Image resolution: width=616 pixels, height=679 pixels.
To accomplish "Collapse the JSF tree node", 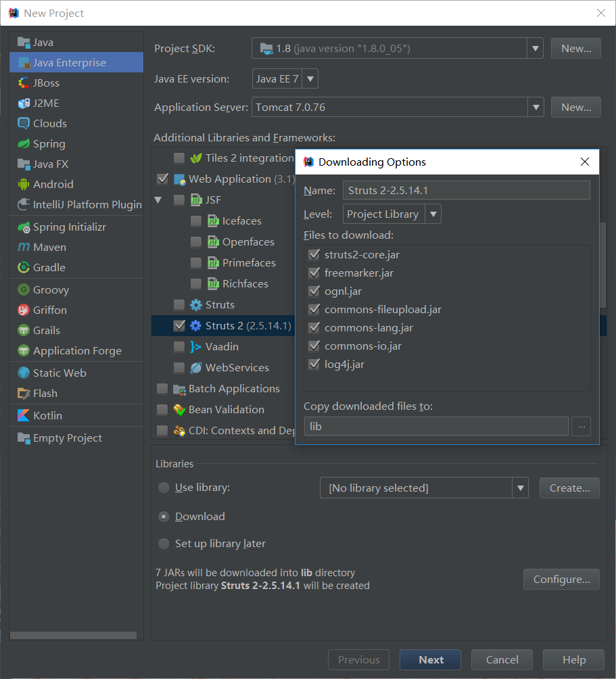I will pyautogui.click(x=158, y=200).
